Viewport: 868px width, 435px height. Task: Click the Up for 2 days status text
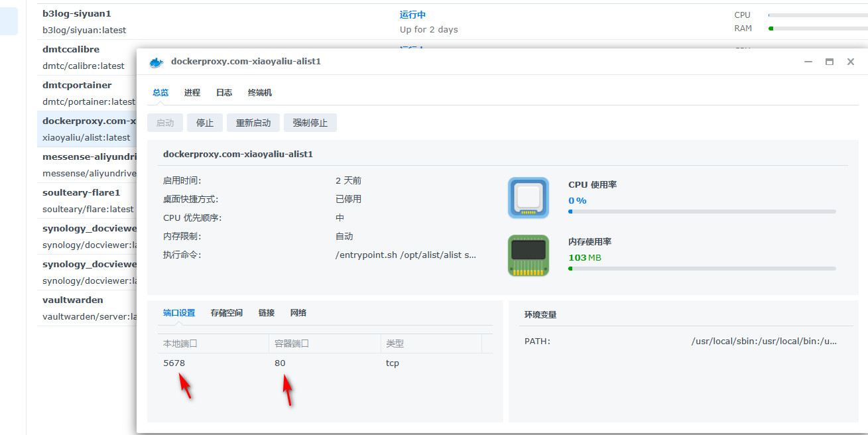pos(429,30)
